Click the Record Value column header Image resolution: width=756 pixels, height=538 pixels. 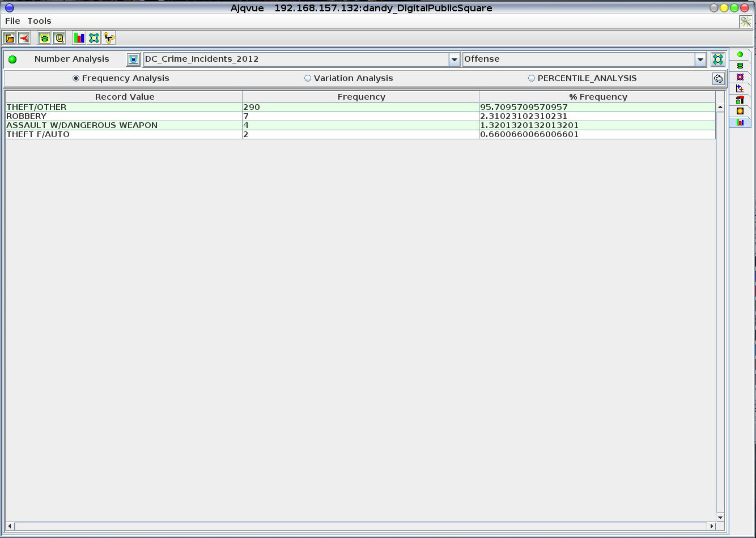(124, 97)
